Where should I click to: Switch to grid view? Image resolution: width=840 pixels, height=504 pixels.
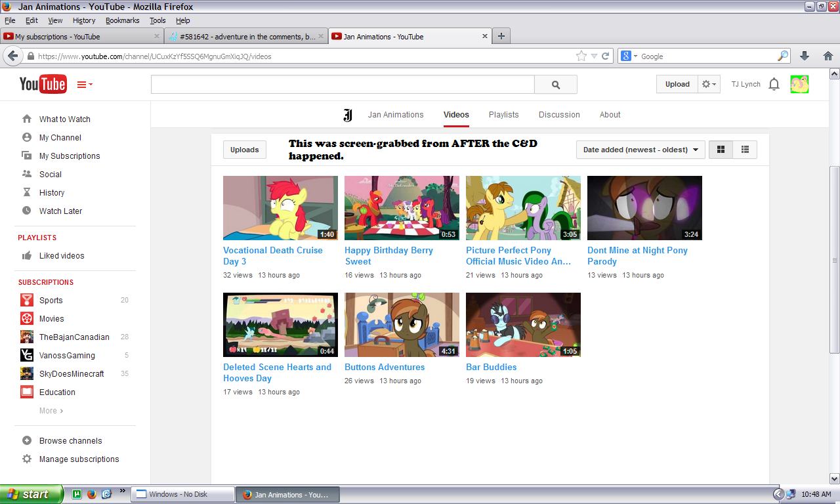(721, 150)
